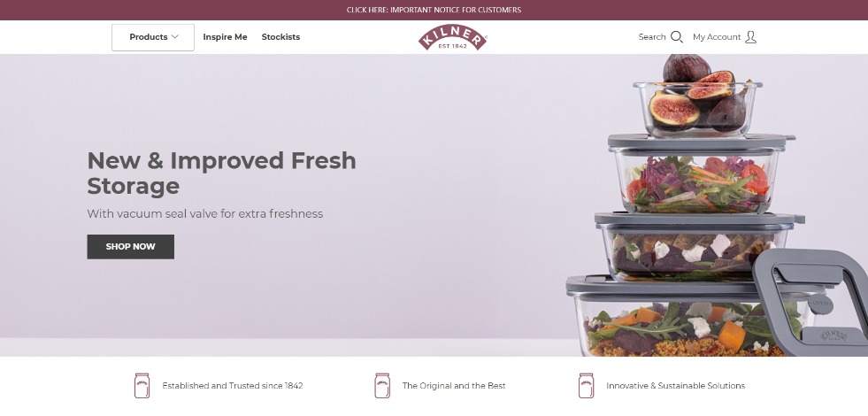Click jar icon beside Innovative & Sustainable Solutions
The image size is (868, 416).
point(586,386)
